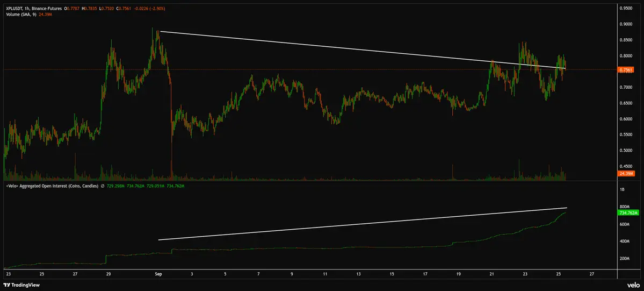644x291 pixels.
Task: Click the 0.9500 price axis label
Action: 626,8
